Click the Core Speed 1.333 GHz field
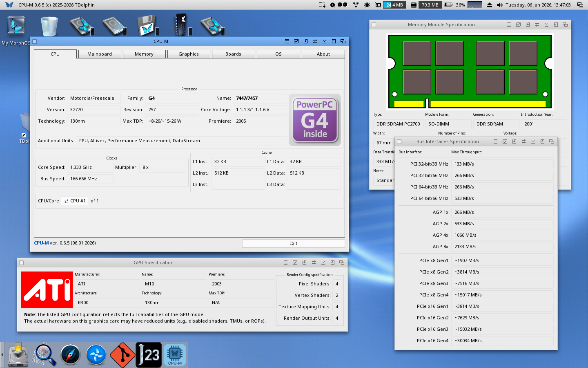This screenshot has height=368, width=588. coord(90,167)
